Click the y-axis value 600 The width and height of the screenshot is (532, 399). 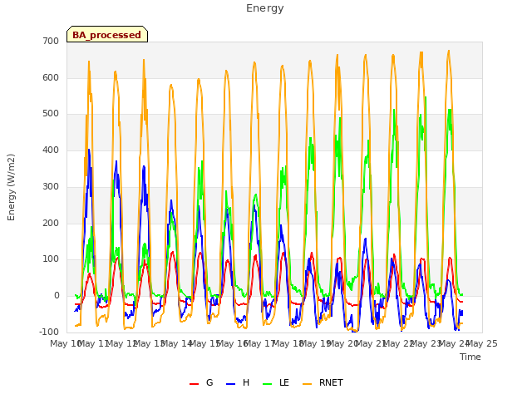(x=51, y=77)
